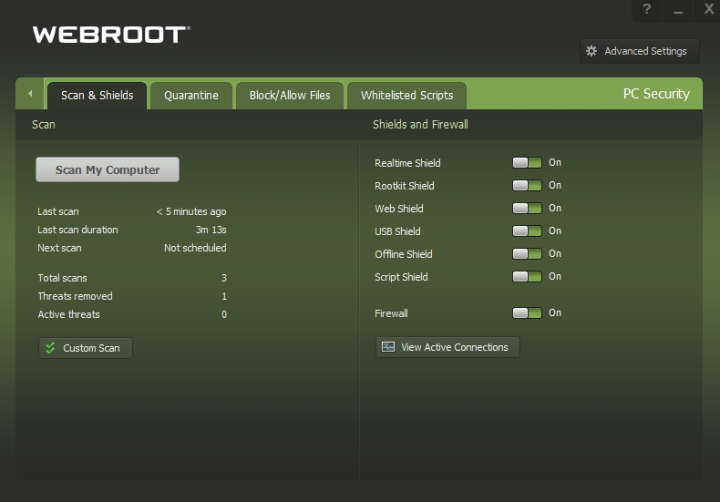
Task: Click the back arrow beside Scan & Shields
Action: click(x=30, y=94)
